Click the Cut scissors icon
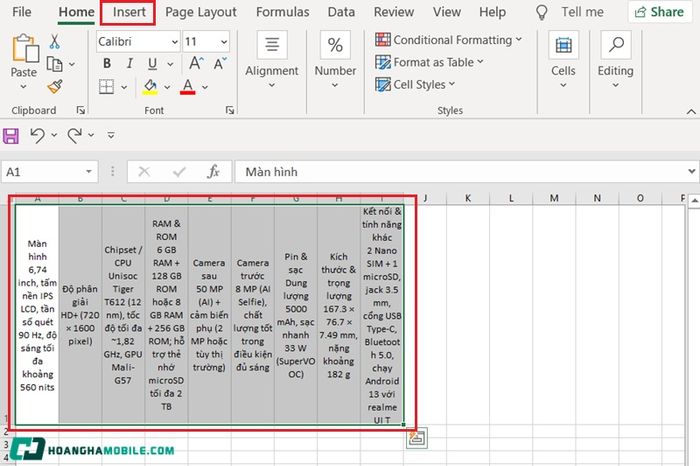700x466 pixels. [x=54, y=42]
